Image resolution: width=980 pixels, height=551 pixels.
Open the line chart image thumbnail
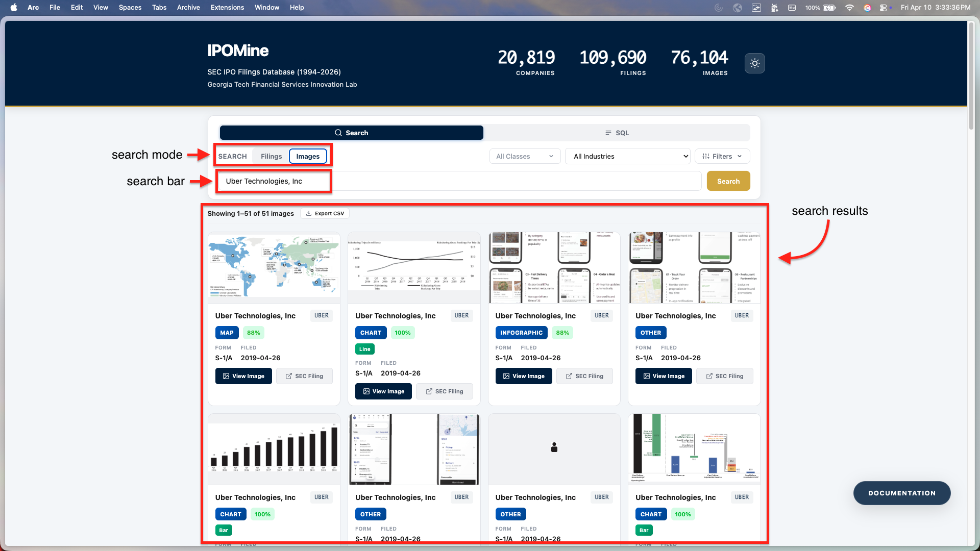(x=414, y=268)
